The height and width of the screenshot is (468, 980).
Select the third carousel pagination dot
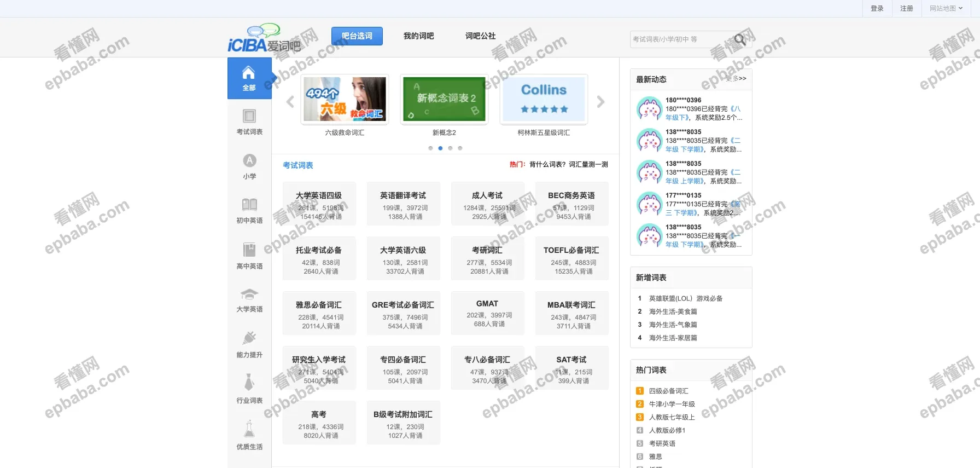(450, 148)
